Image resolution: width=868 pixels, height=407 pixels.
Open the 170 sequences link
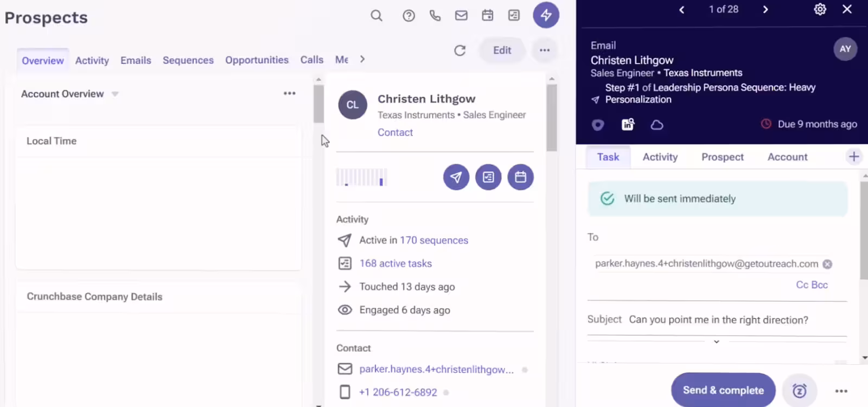pyautogui.click(x=434, y=240)
